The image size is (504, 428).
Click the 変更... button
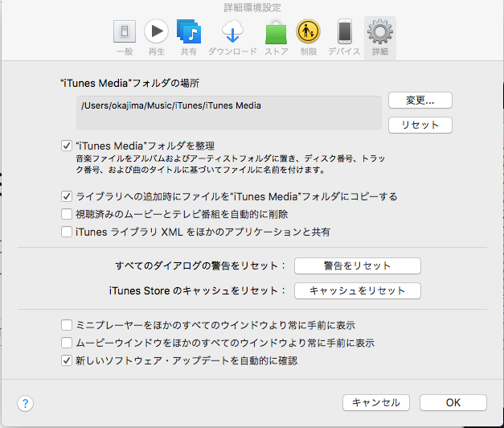(x=420, y=101)
